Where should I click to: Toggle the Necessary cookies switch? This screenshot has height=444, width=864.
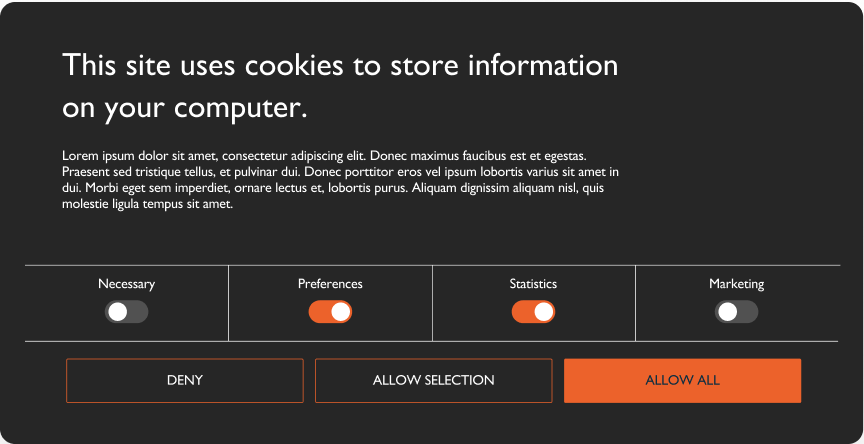[127, 312]
